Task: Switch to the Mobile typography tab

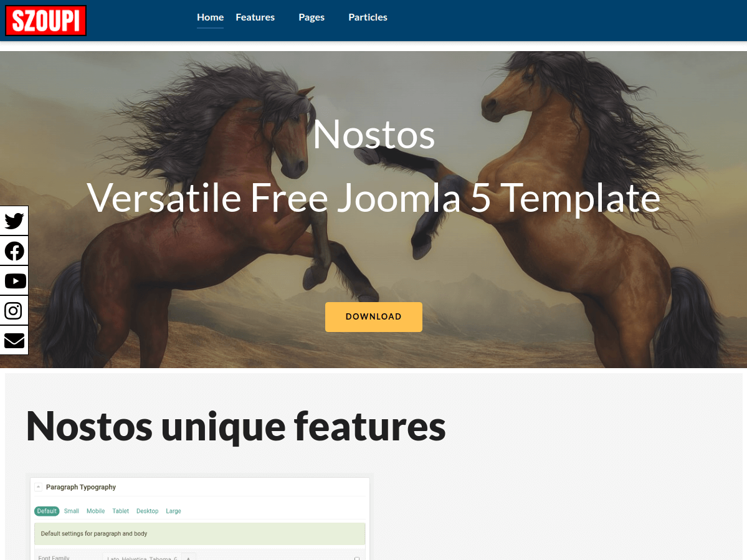Action: click(95, 511)
